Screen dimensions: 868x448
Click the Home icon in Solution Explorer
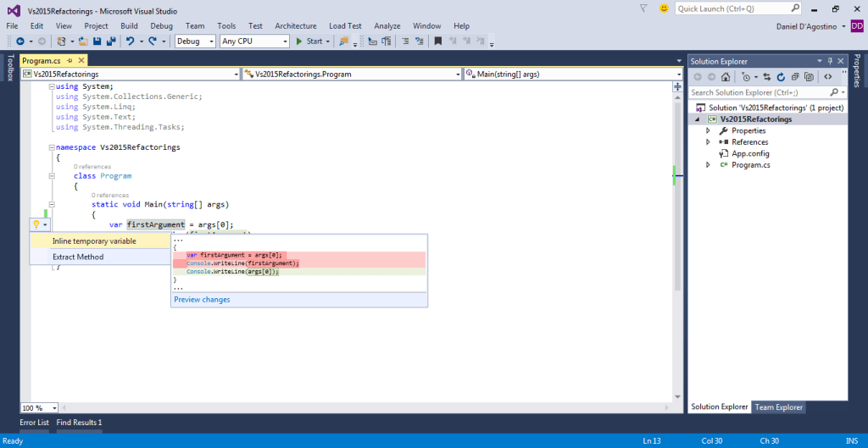(726, 77)
